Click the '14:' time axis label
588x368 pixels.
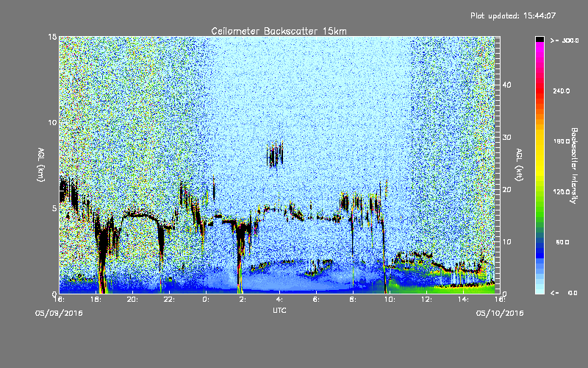464,300
